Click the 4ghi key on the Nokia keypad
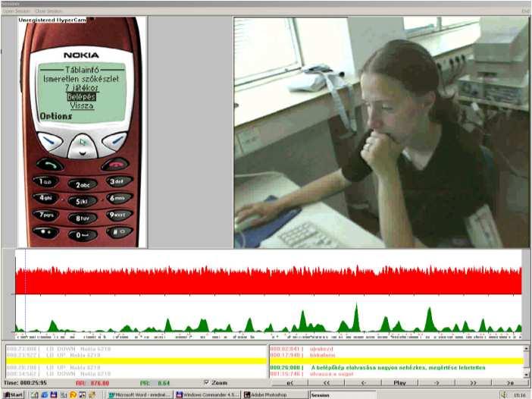This screenshot has width=532, height=399. pos(45,198)
